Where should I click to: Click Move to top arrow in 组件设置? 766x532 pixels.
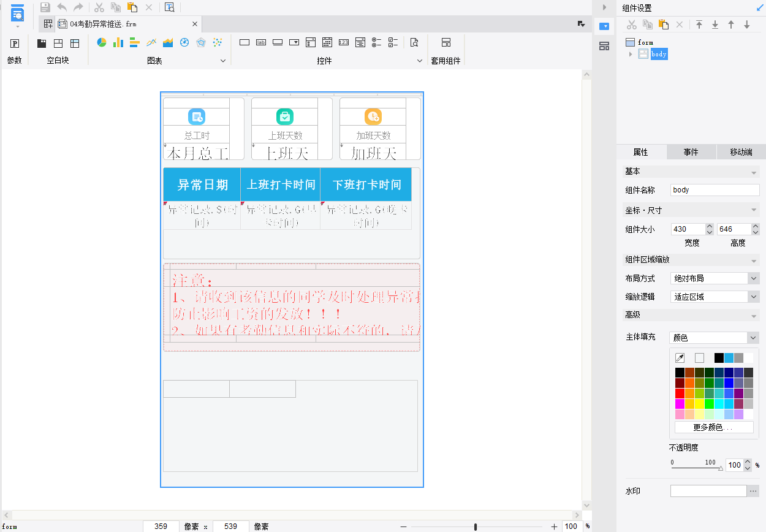click(x=699, y=25)
